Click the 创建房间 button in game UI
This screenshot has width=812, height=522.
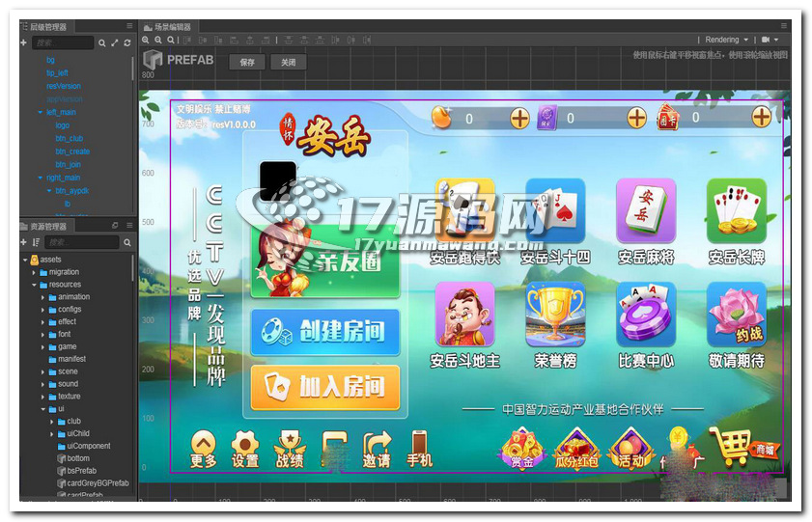click(x=325, y=332)
